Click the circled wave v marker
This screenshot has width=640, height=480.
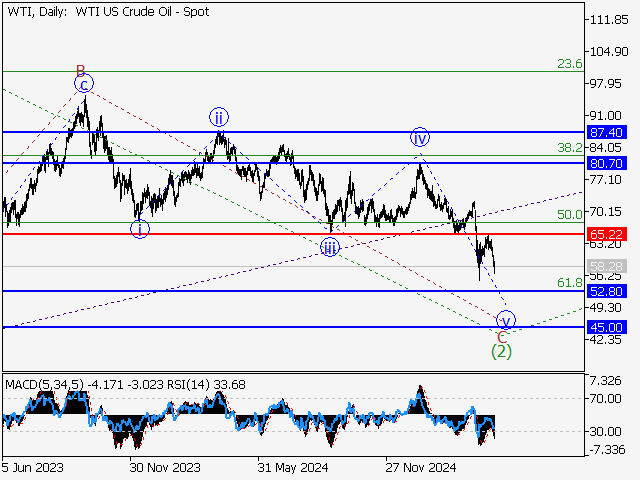pos(506,321)
